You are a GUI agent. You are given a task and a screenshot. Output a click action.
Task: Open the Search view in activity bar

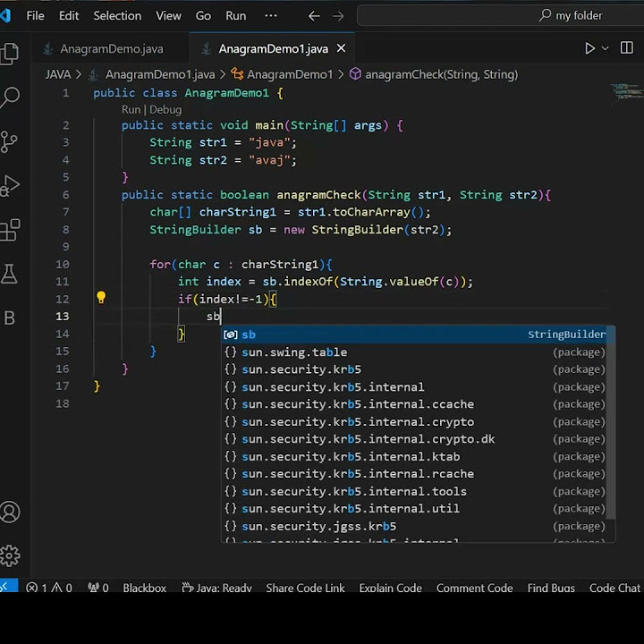click(x=10, y=97)
